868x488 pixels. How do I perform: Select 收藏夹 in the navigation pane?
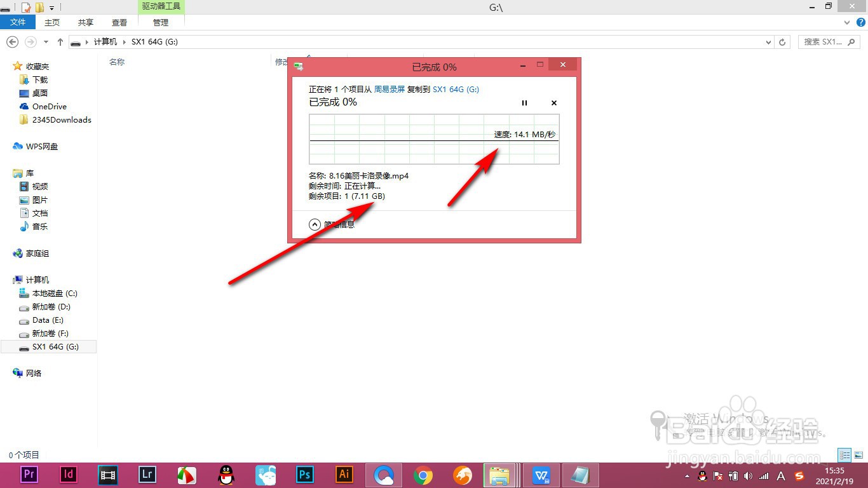tap(37, 66)
